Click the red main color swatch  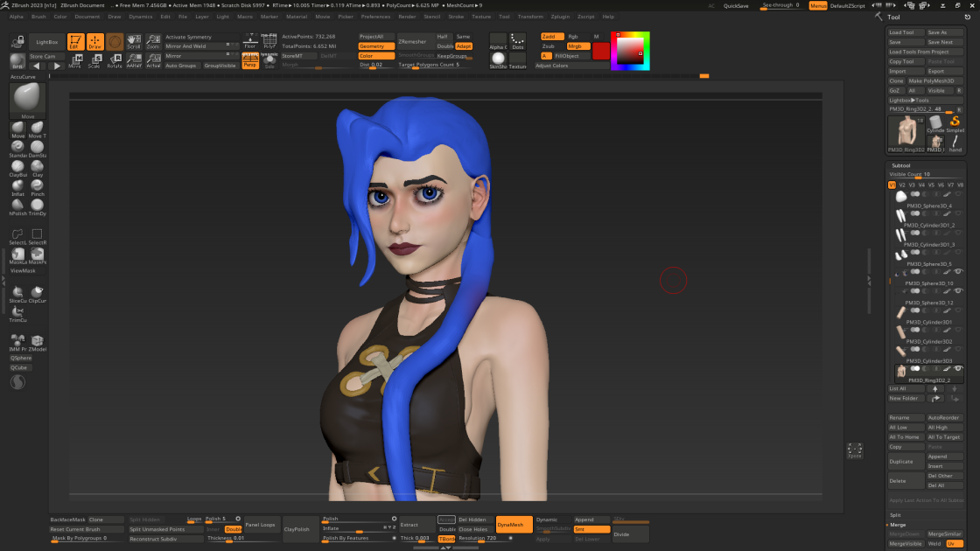(600, 52)
